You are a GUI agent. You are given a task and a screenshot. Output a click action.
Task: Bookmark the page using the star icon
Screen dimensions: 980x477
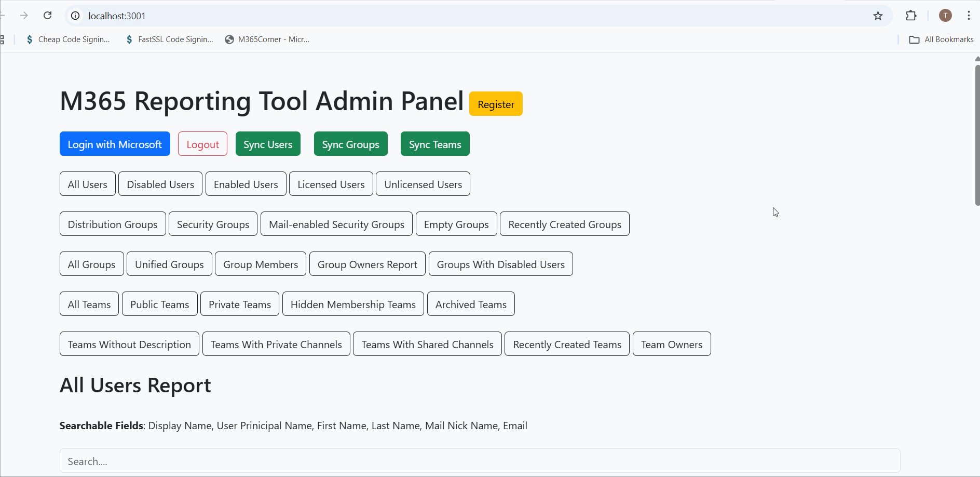pyautogui.click(x=878, y=16)
